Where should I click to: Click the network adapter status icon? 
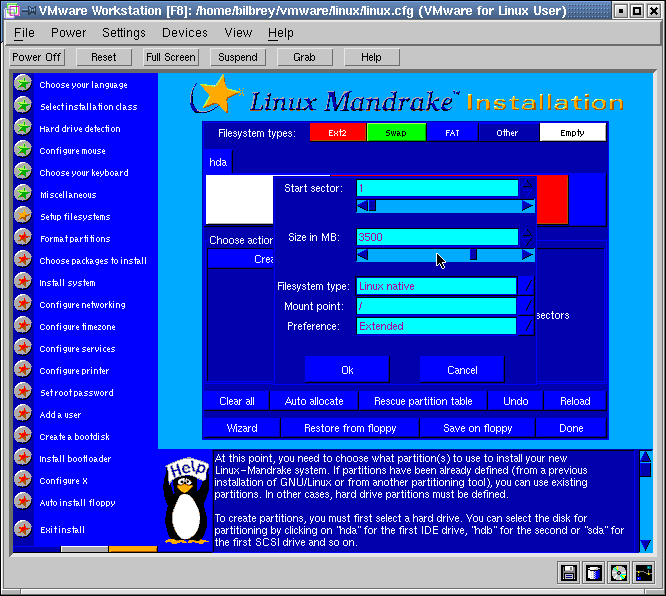point(643,573)
